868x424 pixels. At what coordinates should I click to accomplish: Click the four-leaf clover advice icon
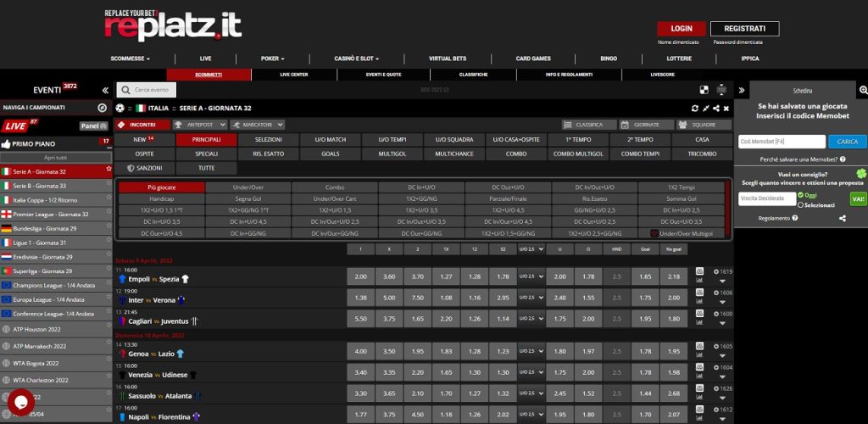[x=860, y=174]
